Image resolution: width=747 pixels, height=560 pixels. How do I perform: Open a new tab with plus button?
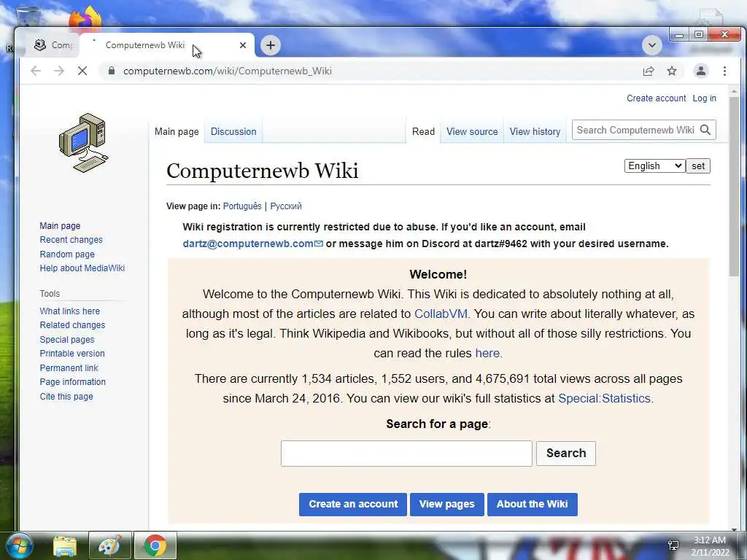coord(271,45)
